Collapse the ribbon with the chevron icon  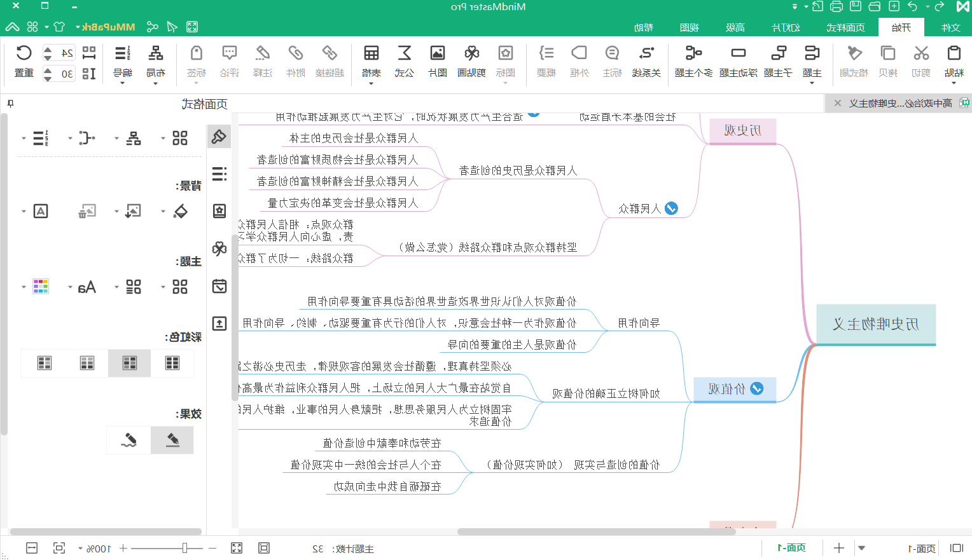(12, 27)
